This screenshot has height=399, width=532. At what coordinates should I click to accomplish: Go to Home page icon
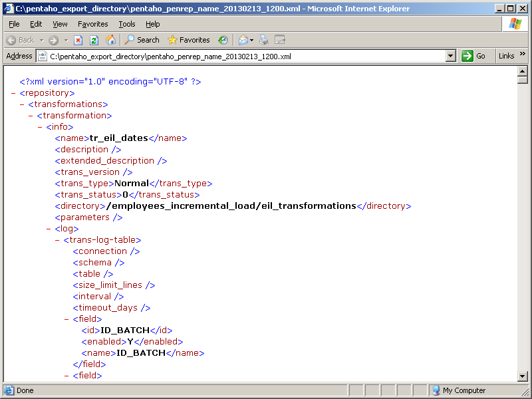pos(110,40)
